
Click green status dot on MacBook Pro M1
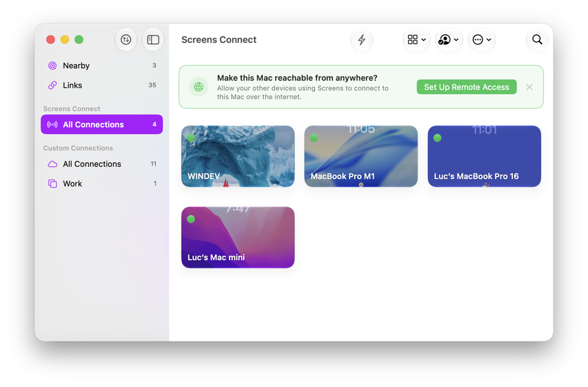click(x=314, y=138)
